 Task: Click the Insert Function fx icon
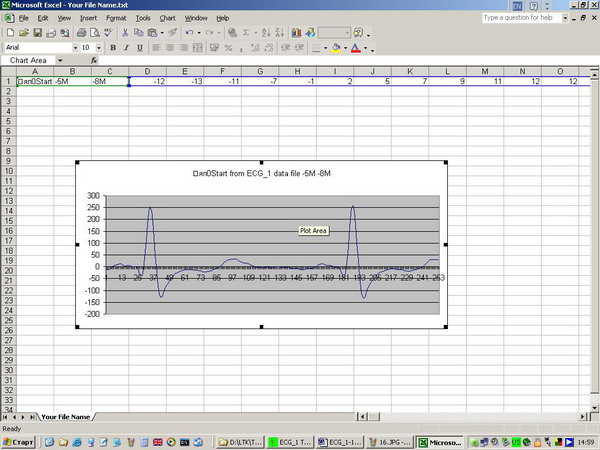coord(94,60)
